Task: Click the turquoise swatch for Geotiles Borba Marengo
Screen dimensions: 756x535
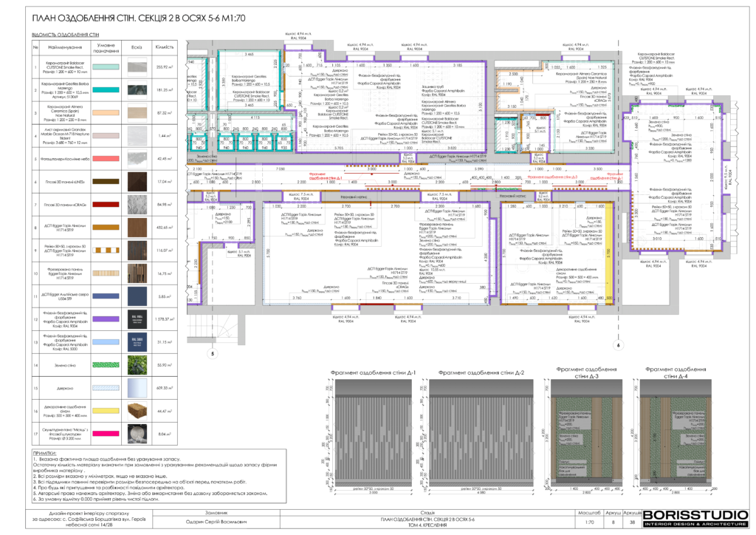Action: pos(104,89)
